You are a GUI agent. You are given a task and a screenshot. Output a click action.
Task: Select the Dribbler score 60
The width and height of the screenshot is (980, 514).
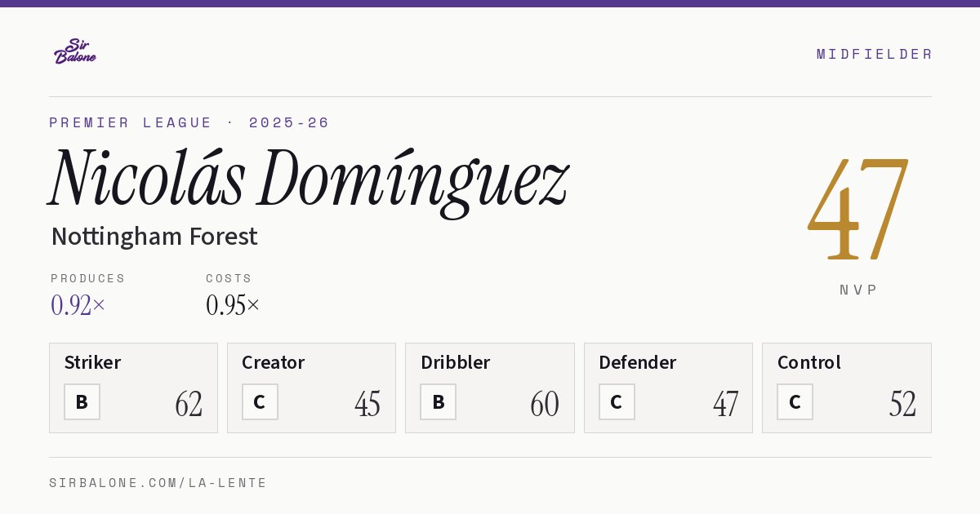point(545,404)
